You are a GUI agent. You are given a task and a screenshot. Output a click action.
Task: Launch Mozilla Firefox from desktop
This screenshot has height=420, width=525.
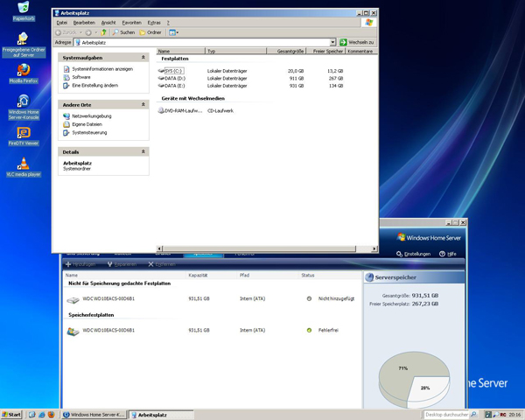point(24,73)
